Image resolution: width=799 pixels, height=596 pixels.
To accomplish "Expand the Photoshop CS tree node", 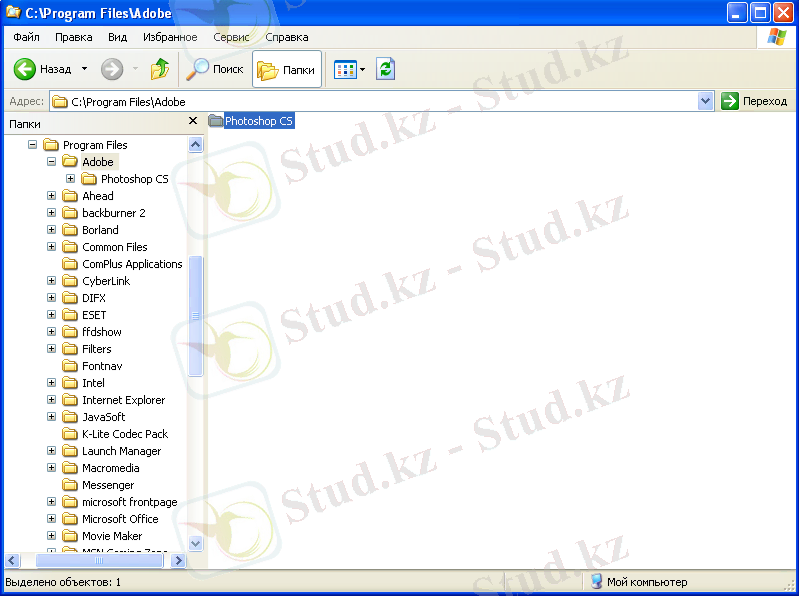I will pyautogui.click(x=70, y=179).
